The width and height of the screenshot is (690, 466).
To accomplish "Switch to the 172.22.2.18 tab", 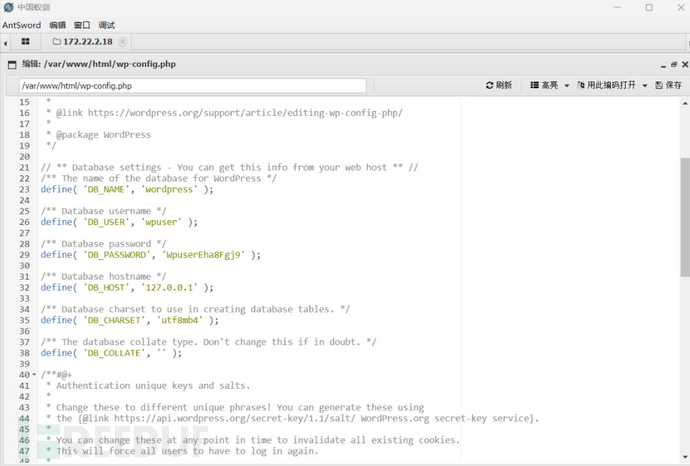I will click(87, 42).
